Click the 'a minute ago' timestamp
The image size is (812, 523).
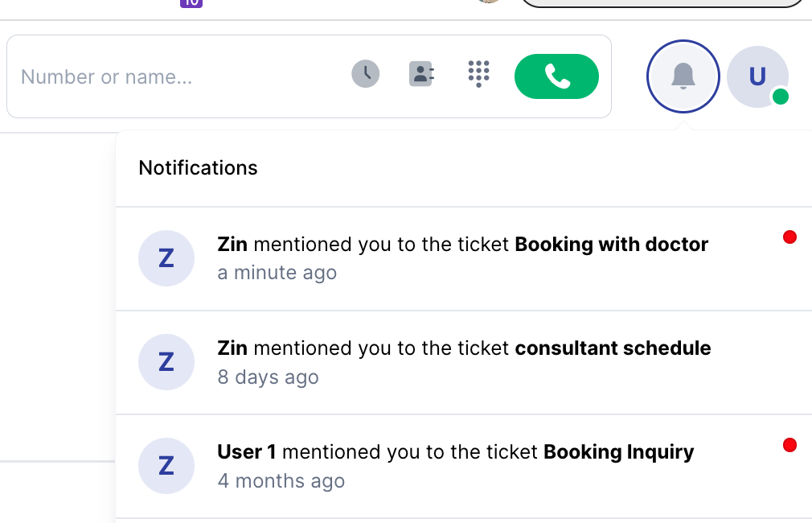[277, 274]
